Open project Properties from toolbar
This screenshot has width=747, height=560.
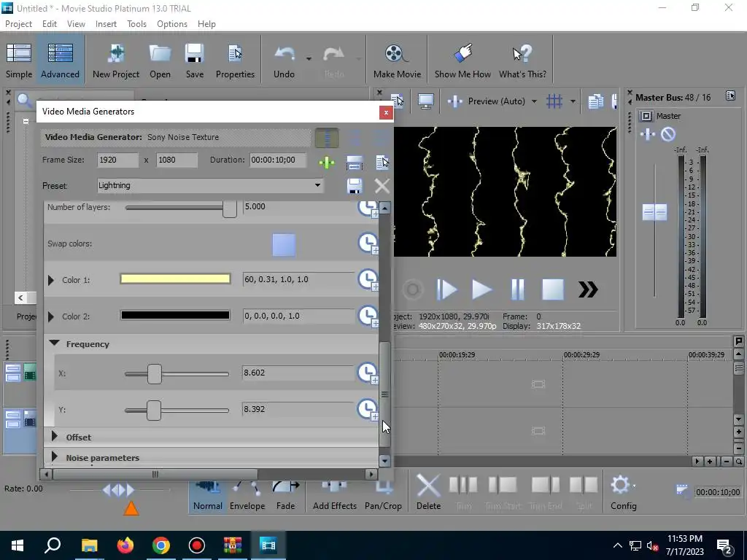(x=235, y=61)
